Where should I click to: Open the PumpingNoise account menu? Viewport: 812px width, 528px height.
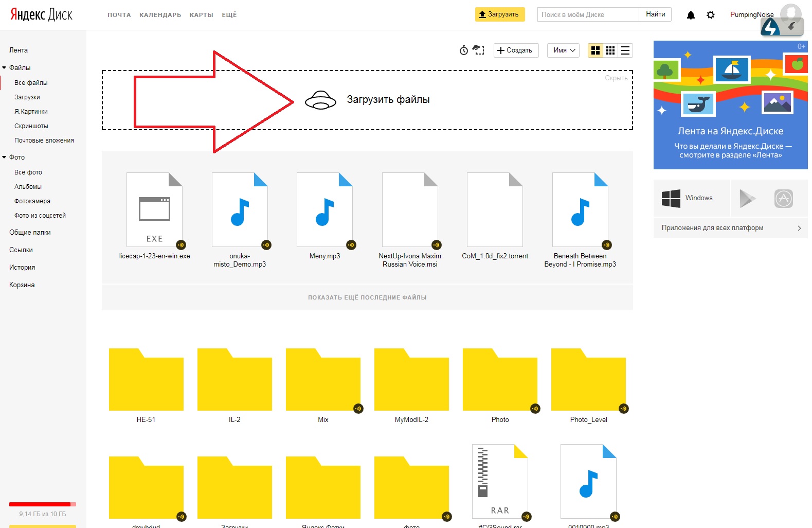[x=752, y=14]
